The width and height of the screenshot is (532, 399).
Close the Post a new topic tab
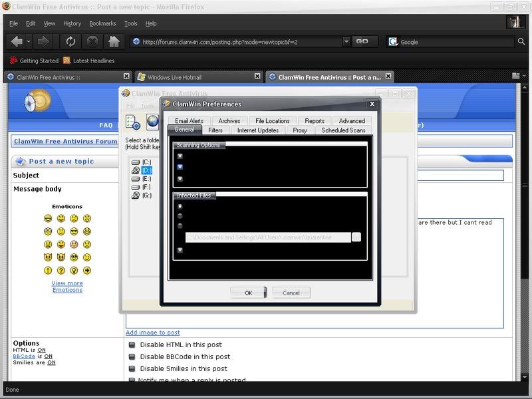point(388,76)
